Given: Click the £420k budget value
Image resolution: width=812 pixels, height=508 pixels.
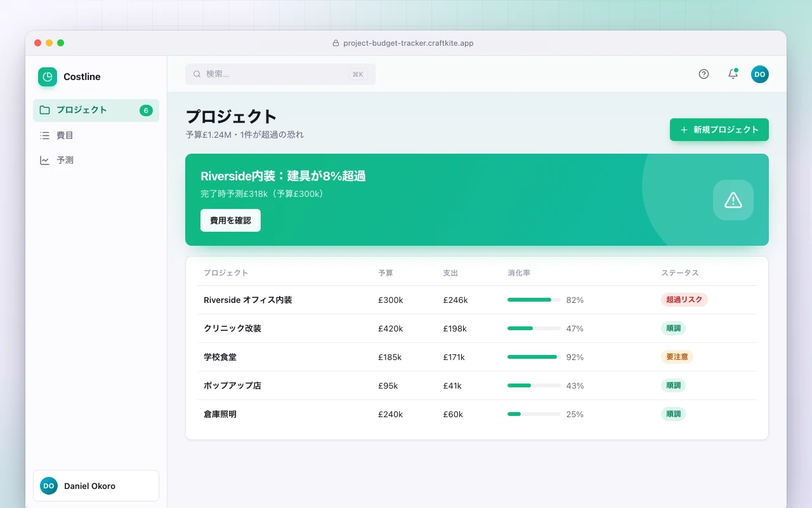Looking at the screenshot, I should click(x=391, y=328).
